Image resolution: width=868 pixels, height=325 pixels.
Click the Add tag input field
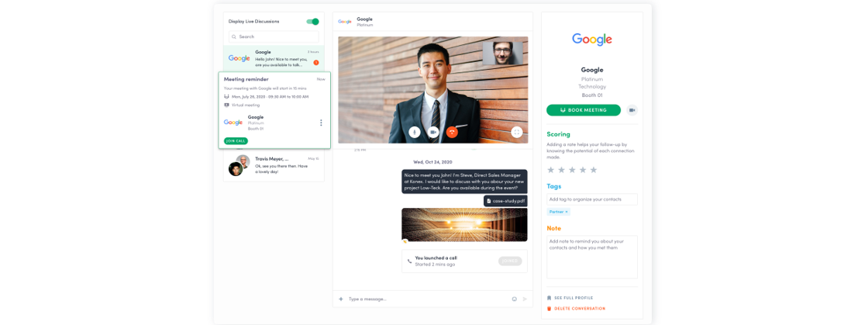point(592,199)
